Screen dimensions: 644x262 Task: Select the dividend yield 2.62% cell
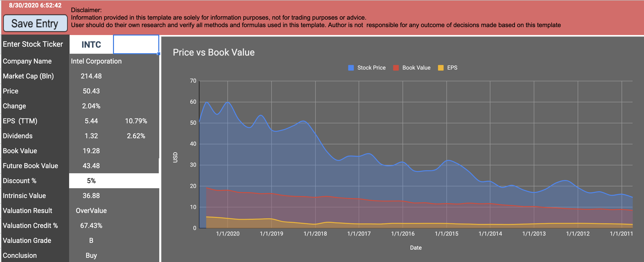[136, 136]
